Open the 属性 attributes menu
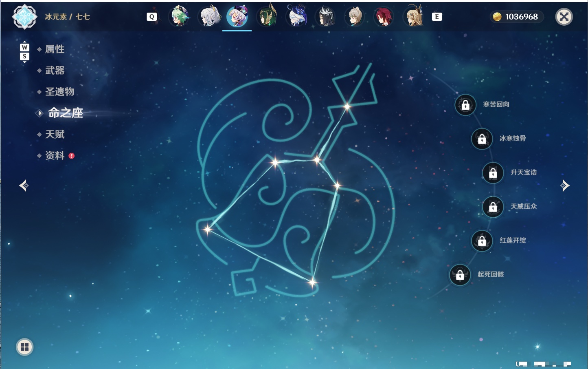 click(x=55, y=49)
